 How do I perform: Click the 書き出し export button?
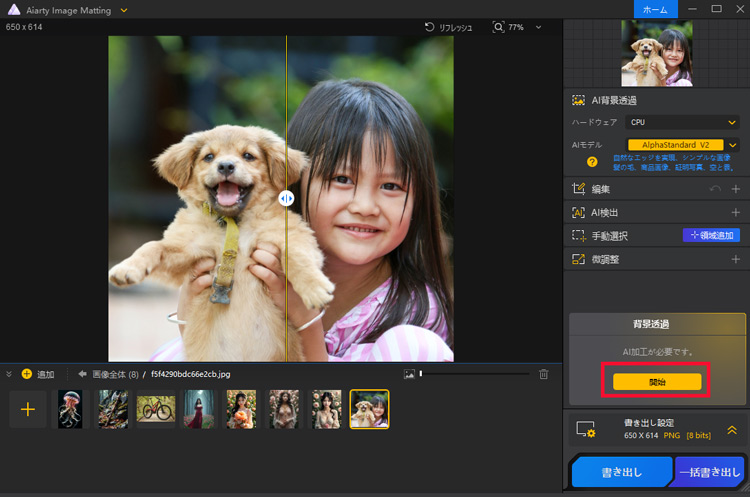click(622, 472)
